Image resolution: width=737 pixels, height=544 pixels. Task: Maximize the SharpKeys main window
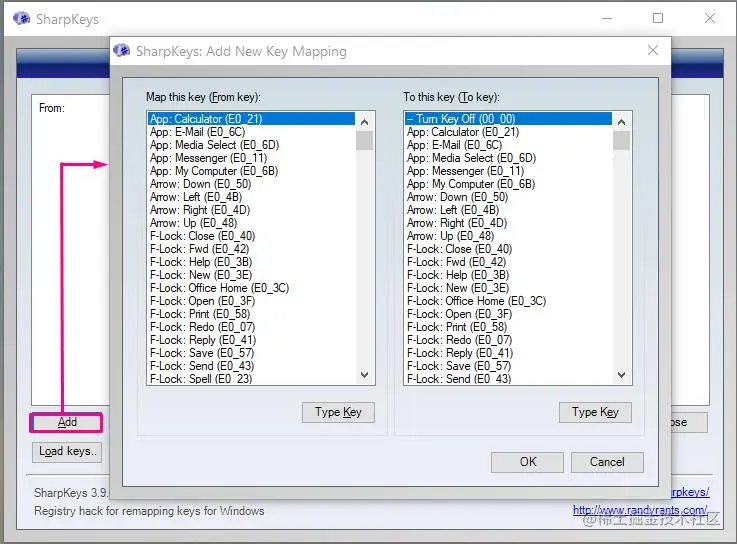coord(658,18)
